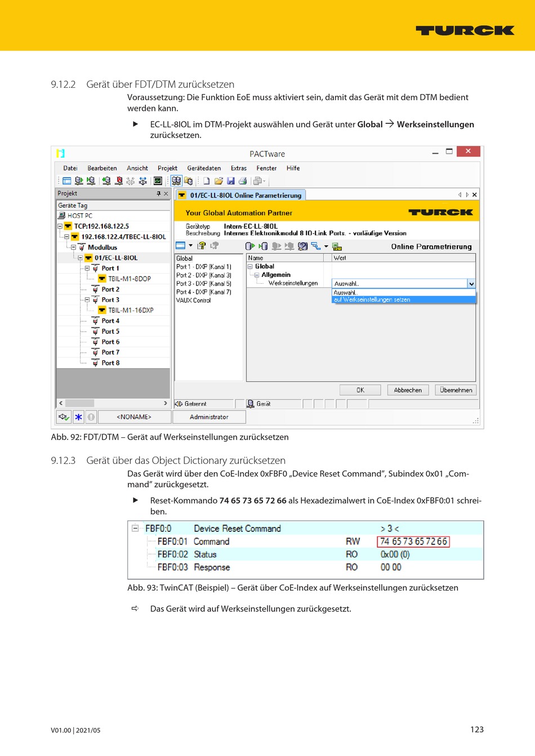
Task: Click the PACTware application logo icon
Action: point(61,153)
